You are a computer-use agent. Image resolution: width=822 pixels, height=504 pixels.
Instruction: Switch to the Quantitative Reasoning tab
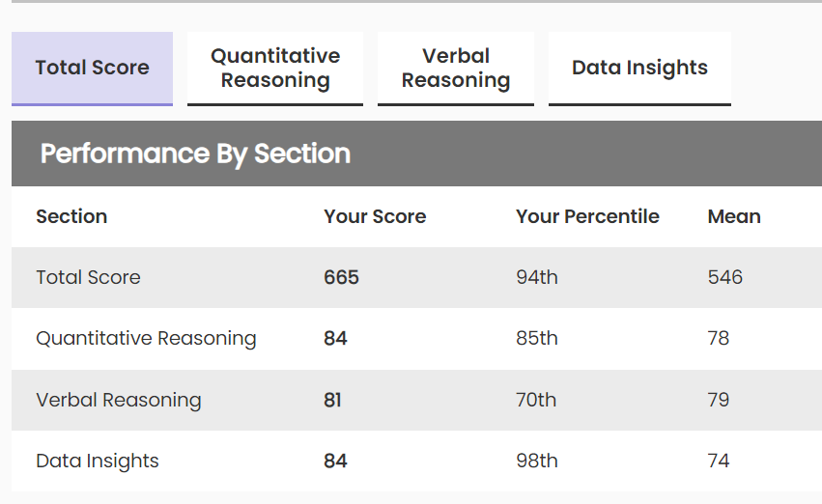pos(275,68)
